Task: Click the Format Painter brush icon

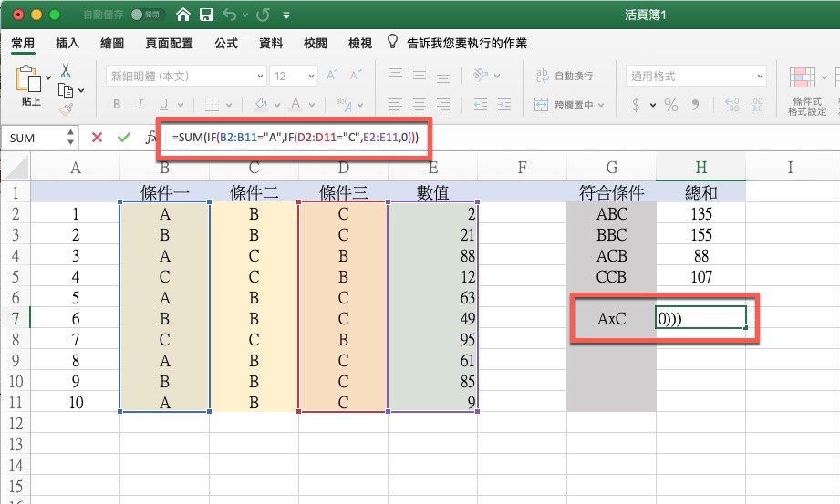Action: pyautogui.click(x=66, y=109)
